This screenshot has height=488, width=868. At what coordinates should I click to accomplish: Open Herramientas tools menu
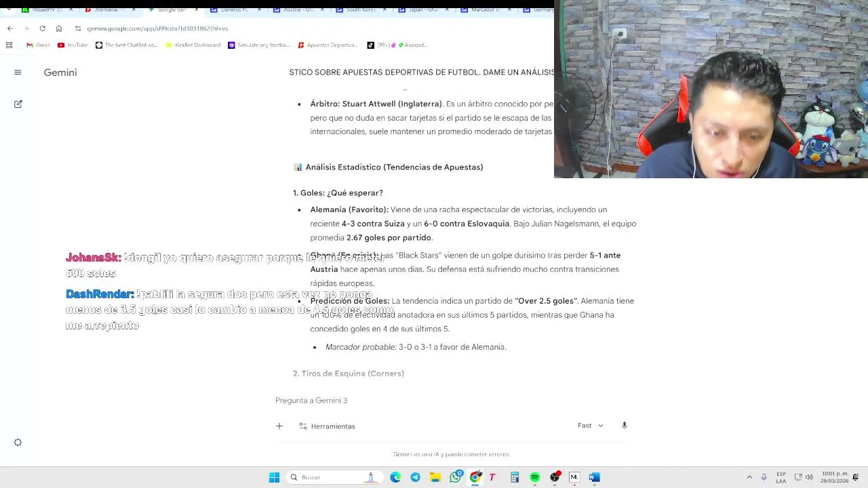click(x=327, y=426)
